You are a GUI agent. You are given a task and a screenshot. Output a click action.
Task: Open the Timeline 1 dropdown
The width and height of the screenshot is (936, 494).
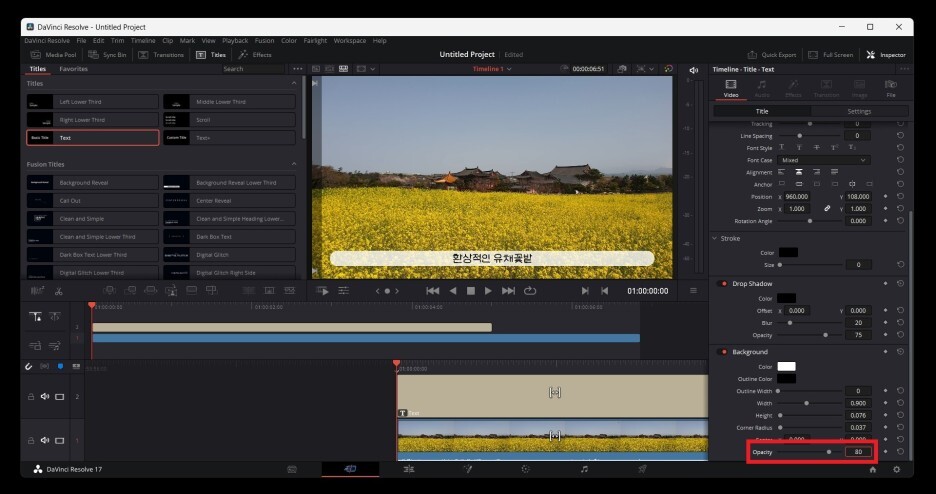click(492, 69)
